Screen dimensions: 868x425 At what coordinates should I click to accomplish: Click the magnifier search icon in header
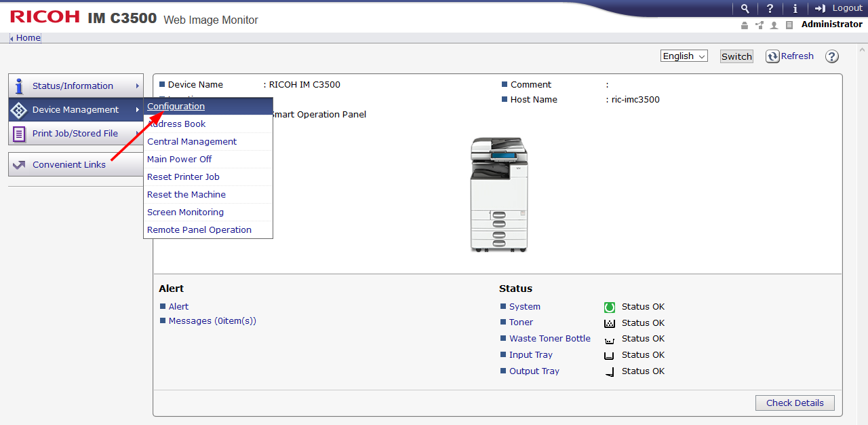pos(745,8)
